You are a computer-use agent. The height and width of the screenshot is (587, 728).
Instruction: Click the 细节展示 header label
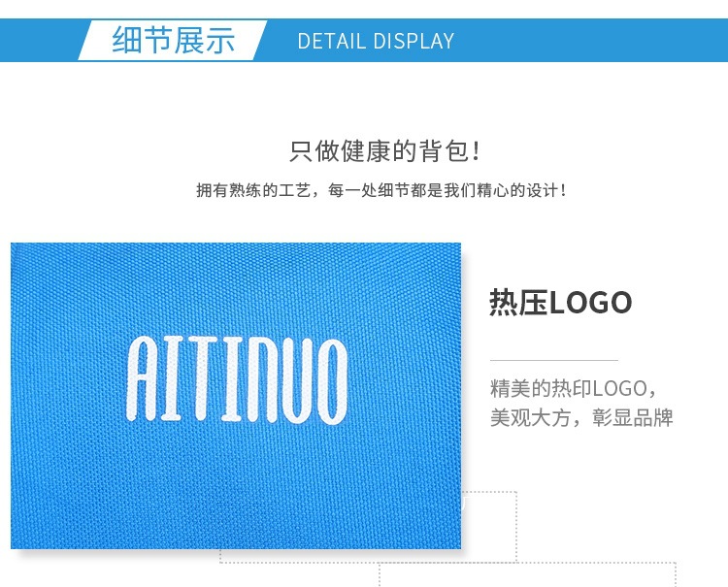pyautogui.click(x=173, y=41)
